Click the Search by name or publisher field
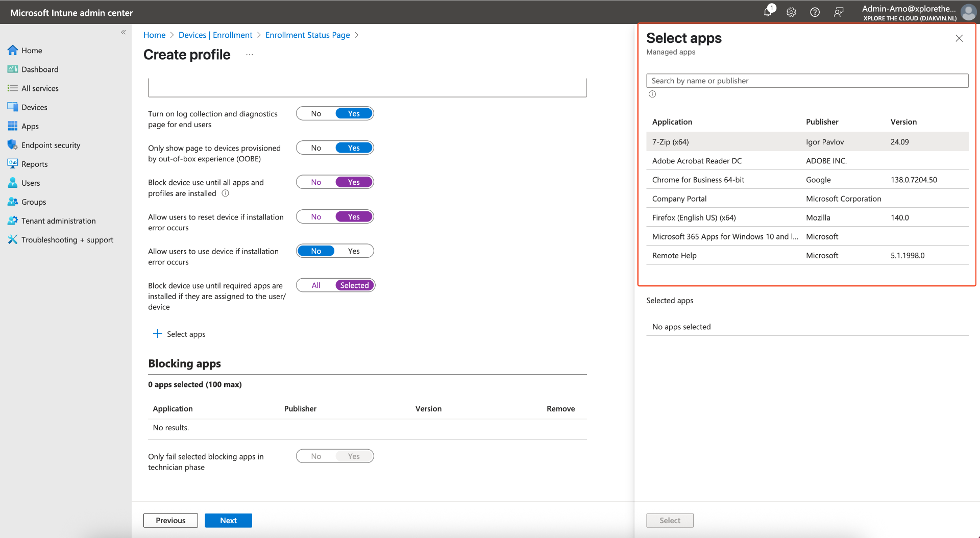Image resolution: width=980 pixels, height=538 pixels. [x=807, y=81]
